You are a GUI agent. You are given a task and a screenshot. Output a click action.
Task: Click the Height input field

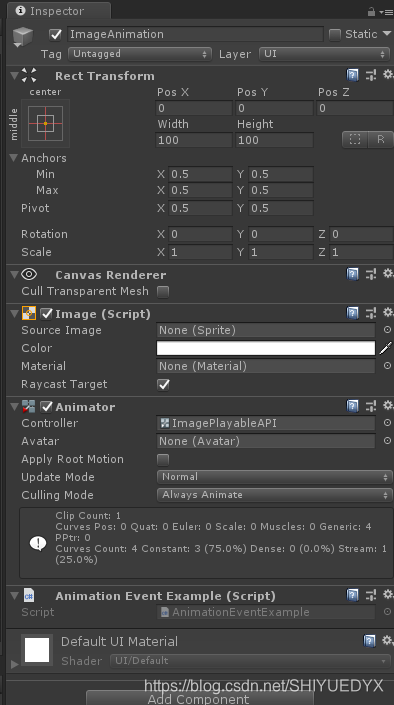click(274, 140)
